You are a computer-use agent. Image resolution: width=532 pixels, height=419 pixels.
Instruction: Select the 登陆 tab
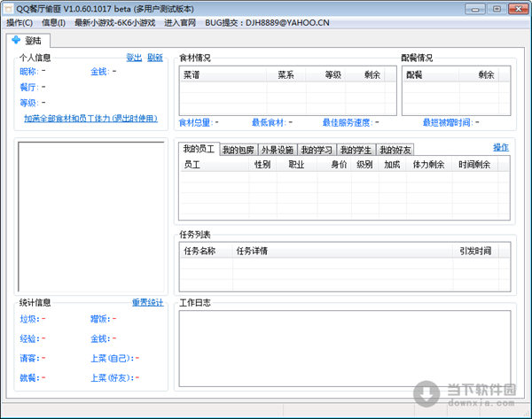[28, 41]
